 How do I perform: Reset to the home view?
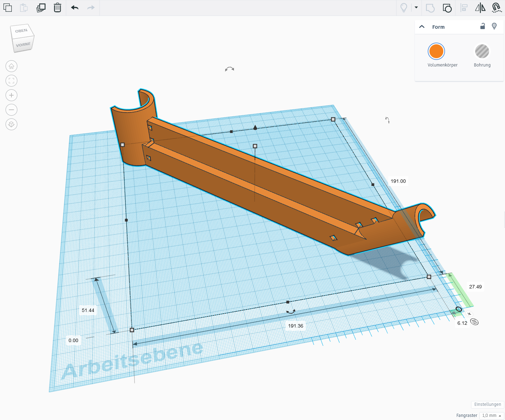pos(11,66)
